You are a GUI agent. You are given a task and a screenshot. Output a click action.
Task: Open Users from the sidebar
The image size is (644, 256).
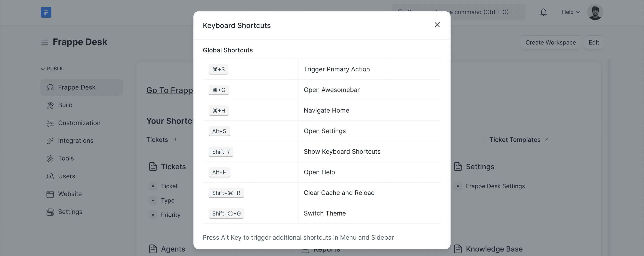pyautogui.click(x=66, y=176)
